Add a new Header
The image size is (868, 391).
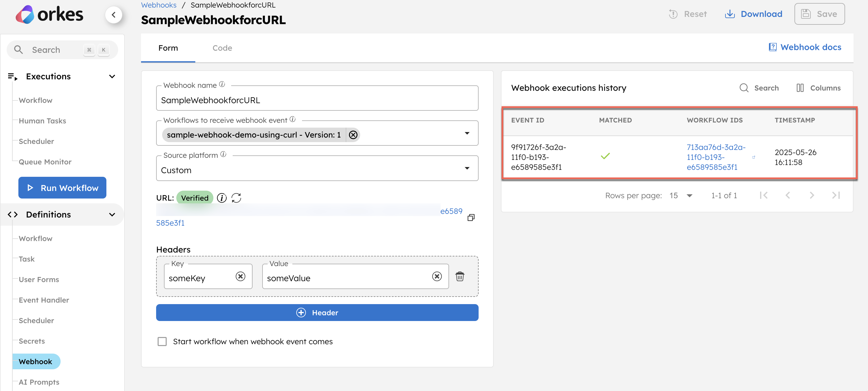click(317, 313)
